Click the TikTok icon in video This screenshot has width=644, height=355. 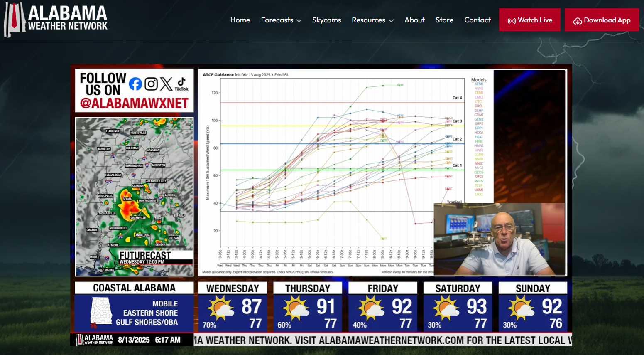[x=181, y=84]
